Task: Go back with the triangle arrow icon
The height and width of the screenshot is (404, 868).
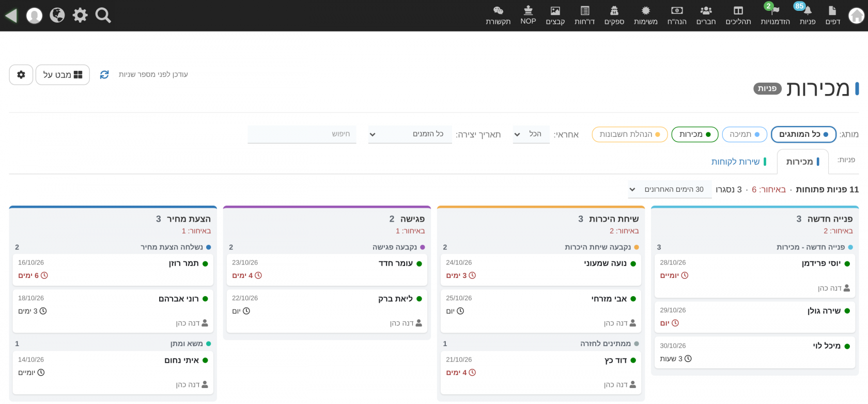Action: 11,15
